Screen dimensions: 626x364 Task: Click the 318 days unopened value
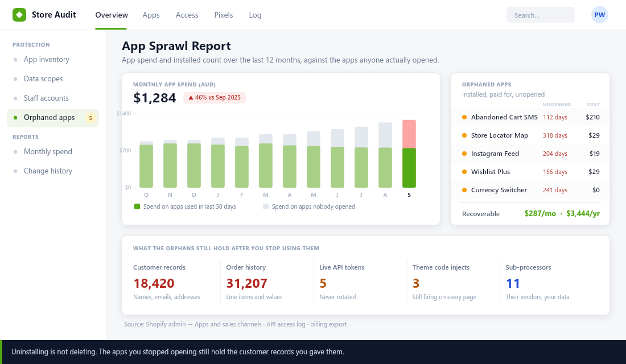coord(555,135)
